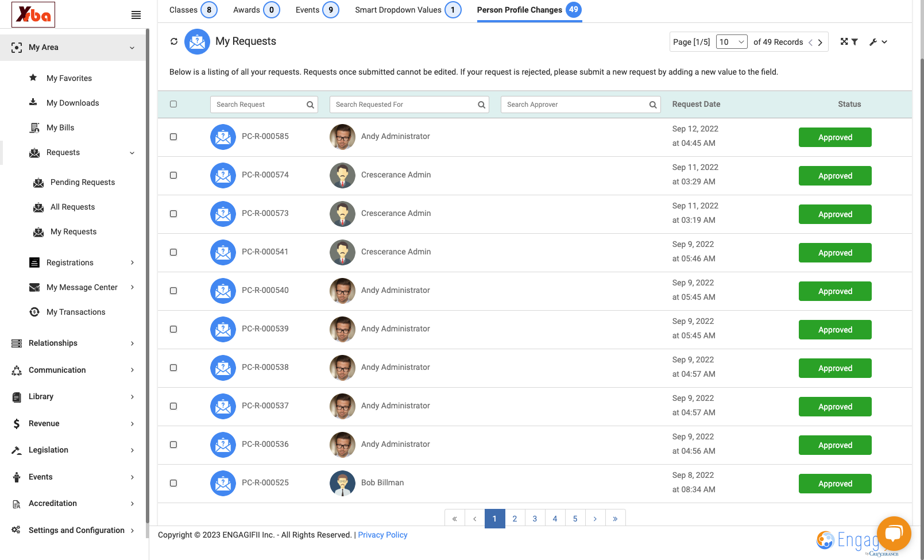This screenshot has height=560, width=924.
Task: Open the filter funnel icon
Action: click(x=855, y=41)
